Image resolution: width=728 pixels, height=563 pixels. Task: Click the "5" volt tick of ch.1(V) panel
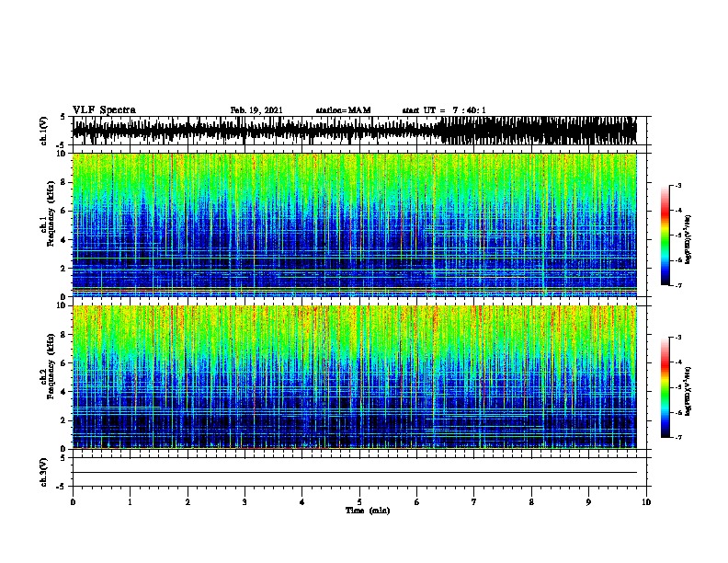point(63,117)
